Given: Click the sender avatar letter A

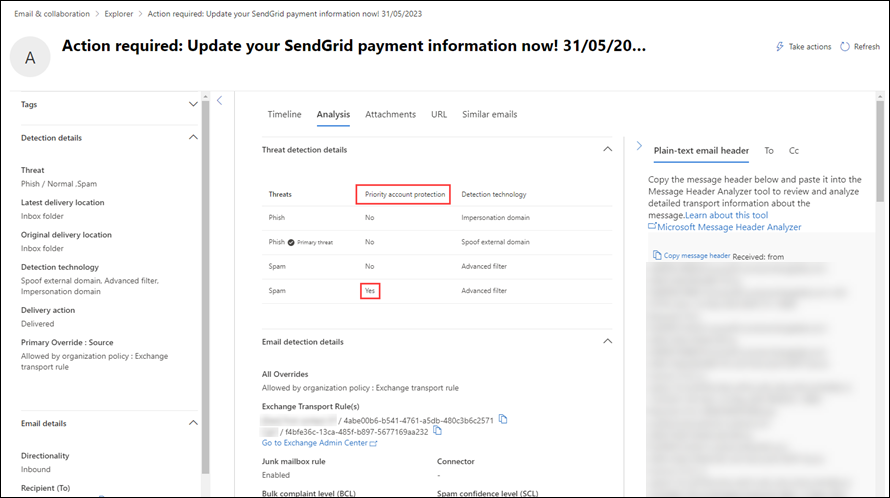Looking at the screenshot, I should 30,57.
